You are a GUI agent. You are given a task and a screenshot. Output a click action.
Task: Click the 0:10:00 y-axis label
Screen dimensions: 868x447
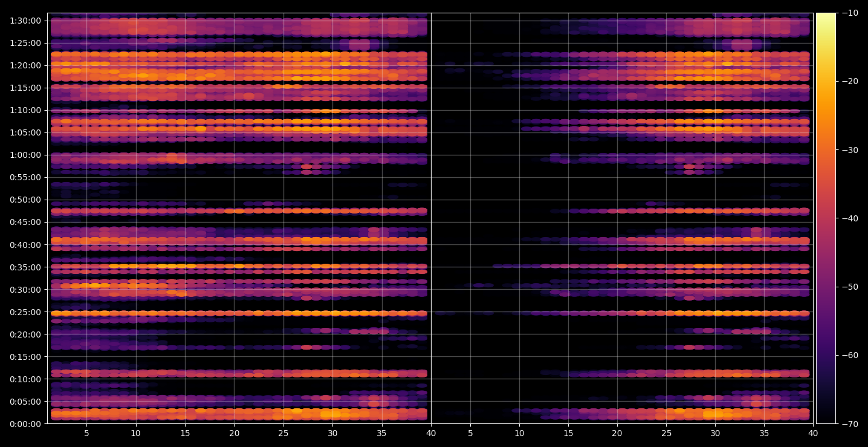point(25,379)
